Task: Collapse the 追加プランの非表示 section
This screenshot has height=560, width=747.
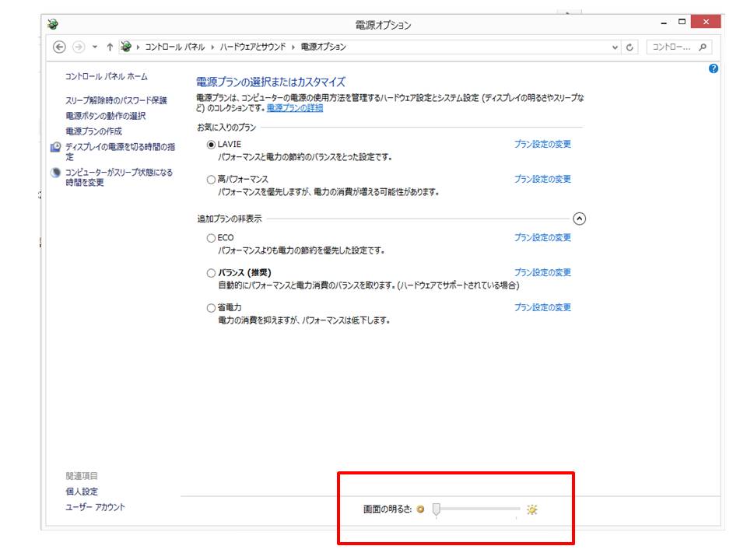Action: [x=579, y=219]
